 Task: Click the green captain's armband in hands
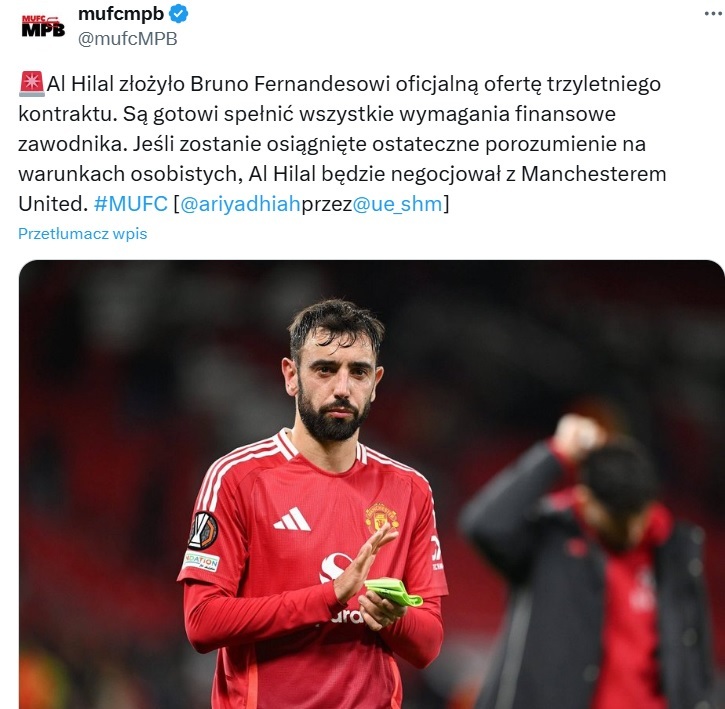point(393,592)
